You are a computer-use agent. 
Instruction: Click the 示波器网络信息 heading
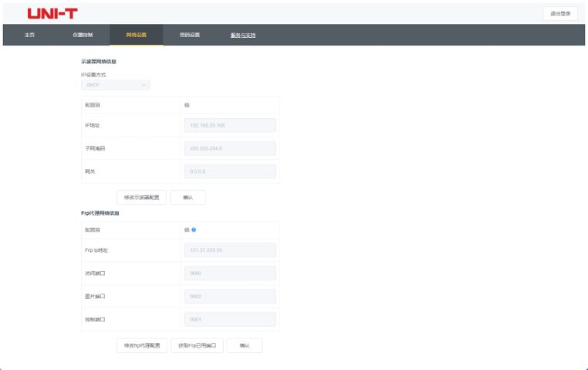pos(99,62)
